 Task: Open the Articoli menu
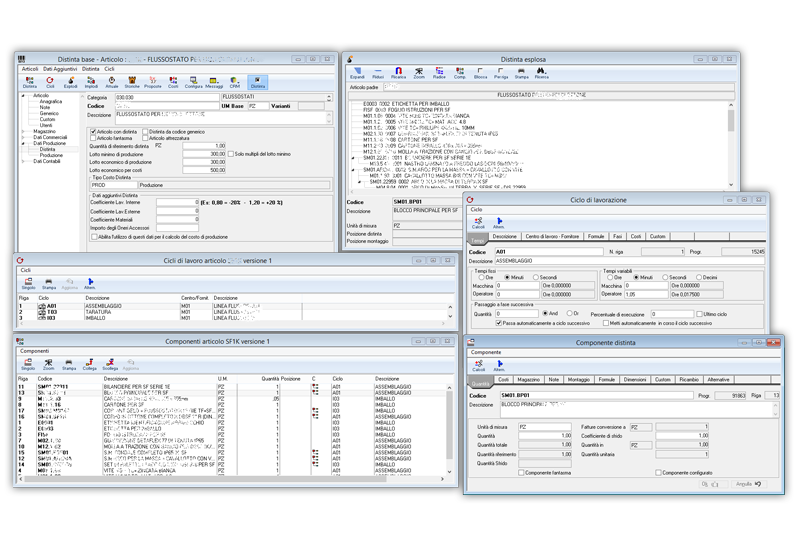point(30,69)
